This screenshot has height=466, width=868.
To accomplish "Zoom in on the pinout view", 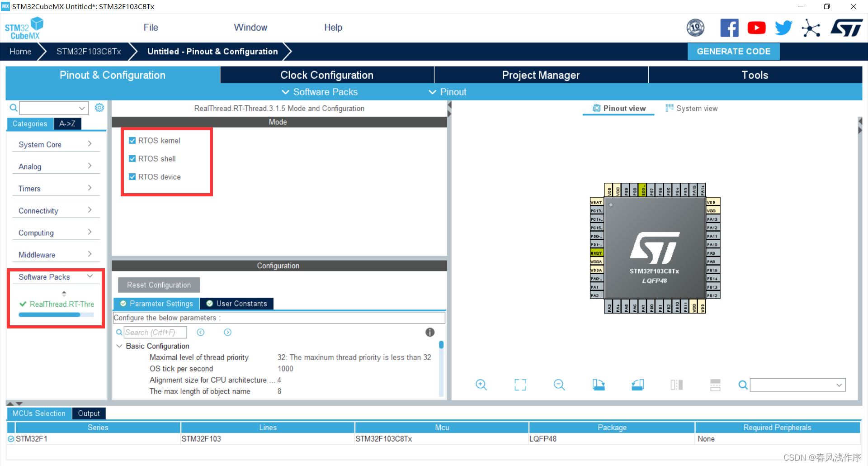I will [481, 385].
